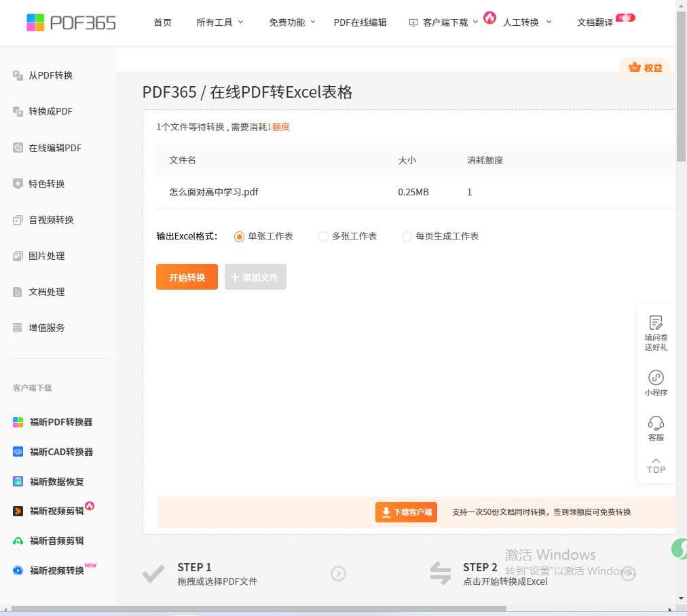
Task: Open the 音视频转换 sidebar category
Action: [52, 220]
